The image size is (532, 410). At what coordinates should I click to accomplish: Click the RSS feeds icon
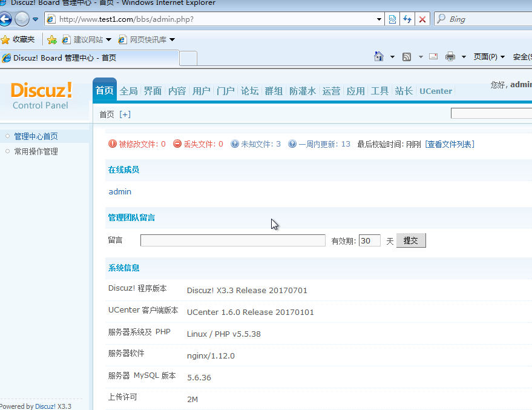pos(407,57)
